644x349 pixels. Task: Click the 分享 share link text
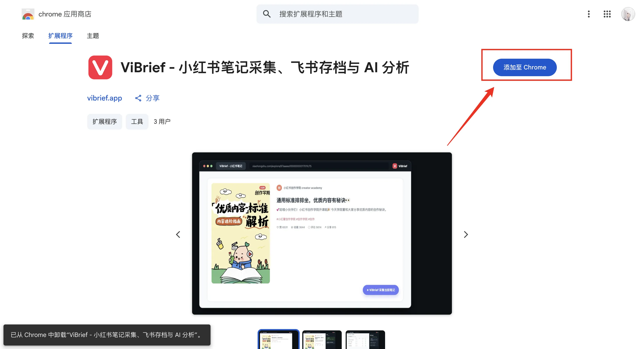[x=153, y=98]
